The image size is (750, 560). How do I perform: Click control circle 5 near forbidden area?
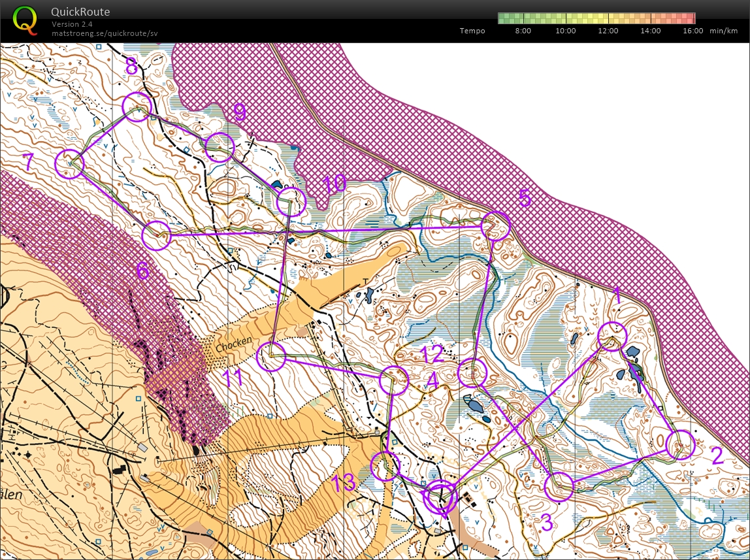(495, 225)
